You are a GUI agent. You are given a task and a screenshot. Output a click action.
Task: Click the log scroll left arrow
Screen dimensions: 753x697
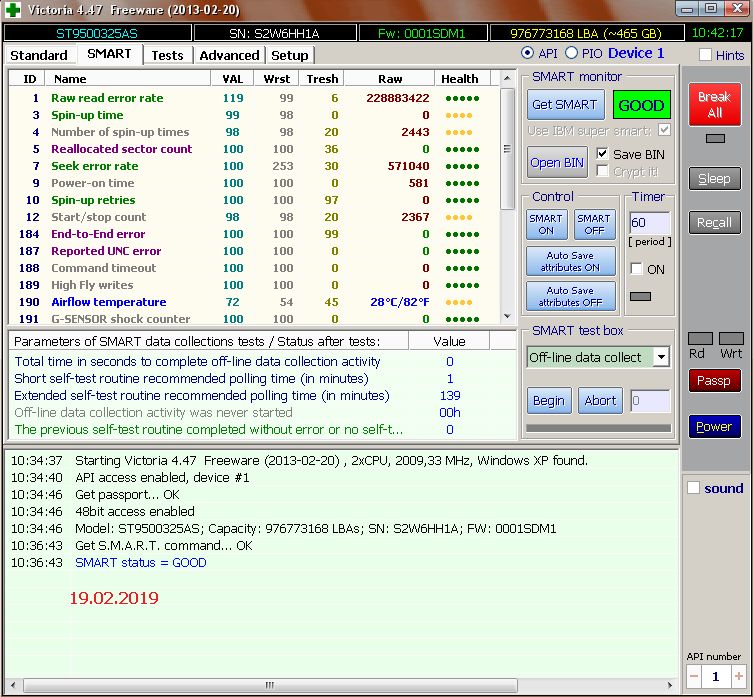pyautogui.click(x=13, y=685)
